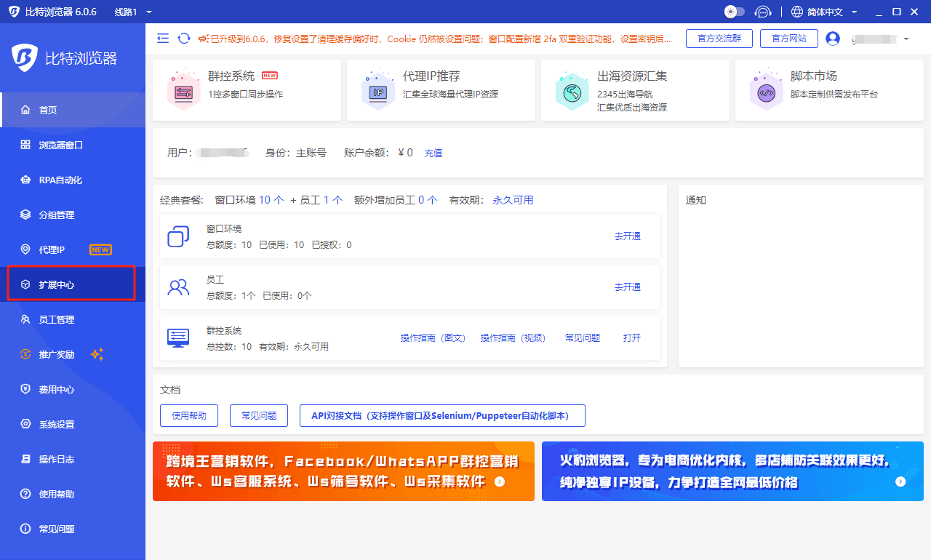Click the 官方网站 button
Image resolution: width=931 pixels, height=560 pixels.
click(x=789, y=39)
